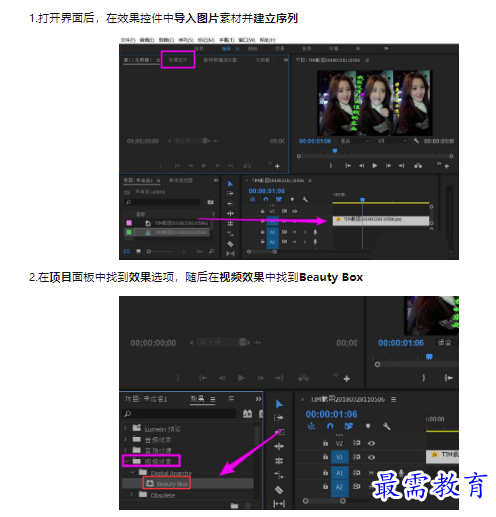
Task: Open panel overflow arrows beside 库 tab
Action: point(258,399)
